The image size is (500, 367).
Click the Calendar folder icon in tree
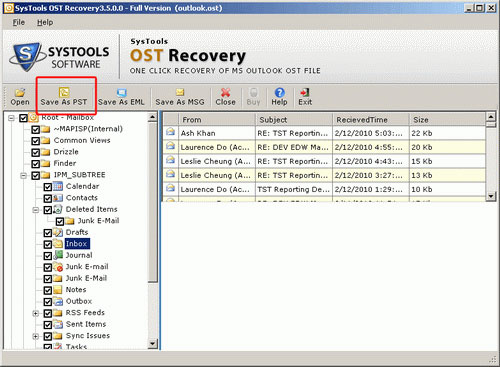[x=58, y=186]
